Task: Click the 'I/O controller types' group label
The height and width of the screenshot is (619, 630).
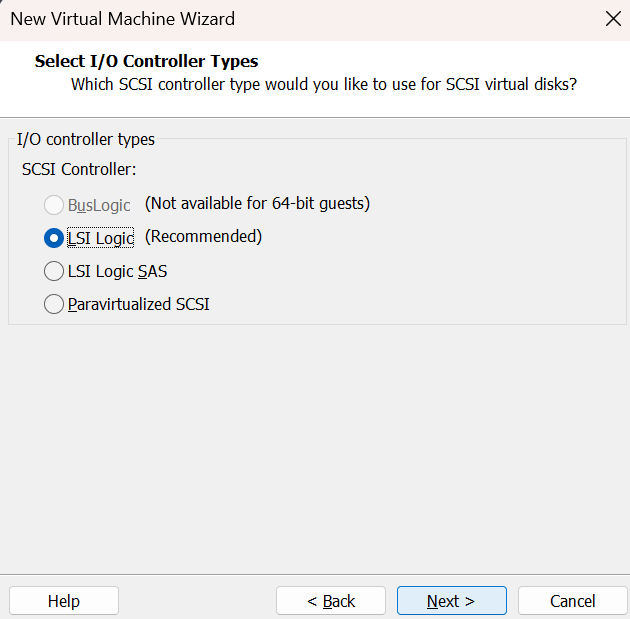Action: [x=86, y=139]
